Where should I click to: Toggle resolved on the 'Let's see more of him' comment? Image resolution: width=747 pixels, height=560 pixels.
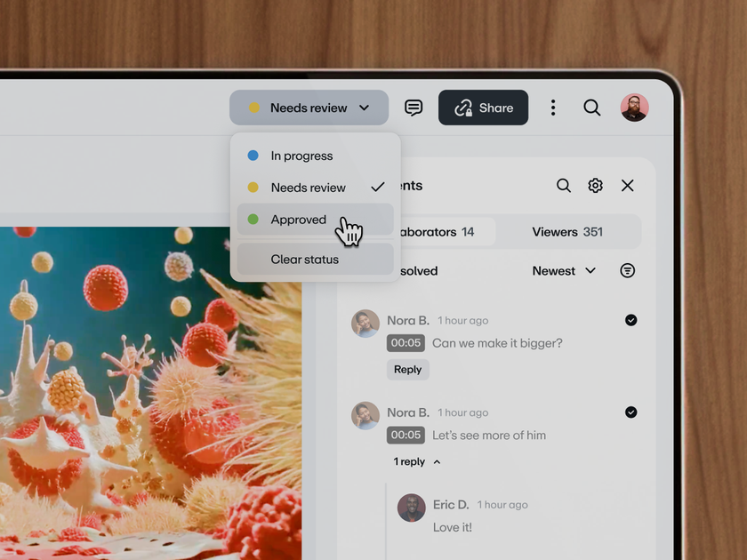(x=631, y=412)
